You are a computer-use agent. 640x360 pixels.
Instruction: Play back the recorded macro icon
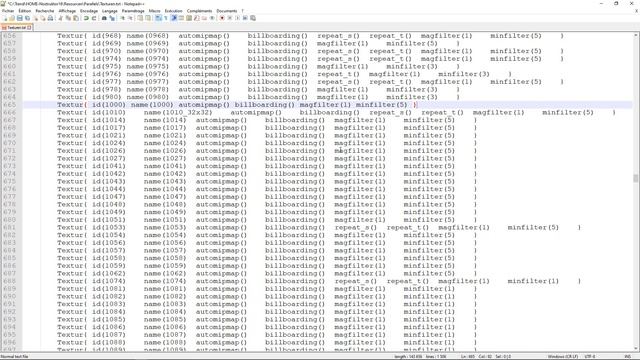click(238, 18)
